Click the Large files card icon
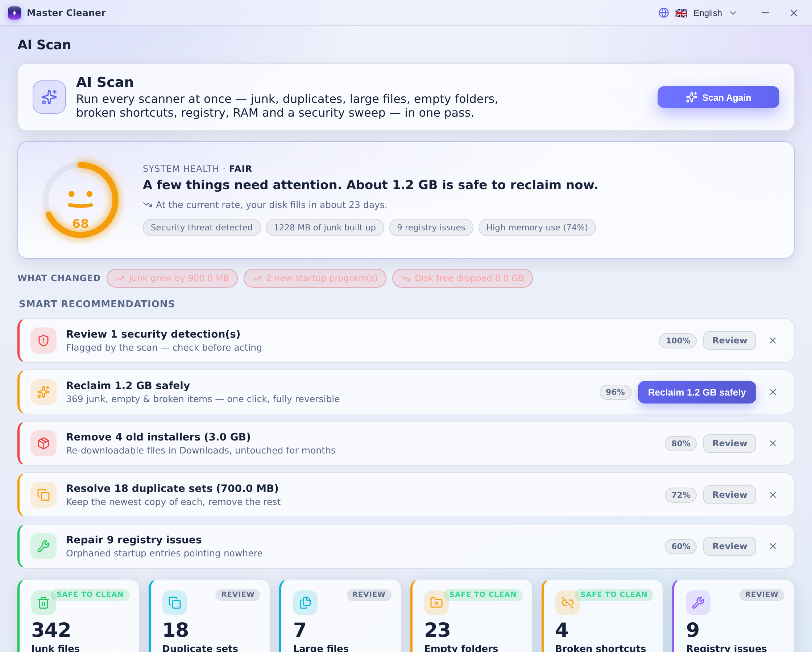The image size is (812, 652). pos(306,603)
